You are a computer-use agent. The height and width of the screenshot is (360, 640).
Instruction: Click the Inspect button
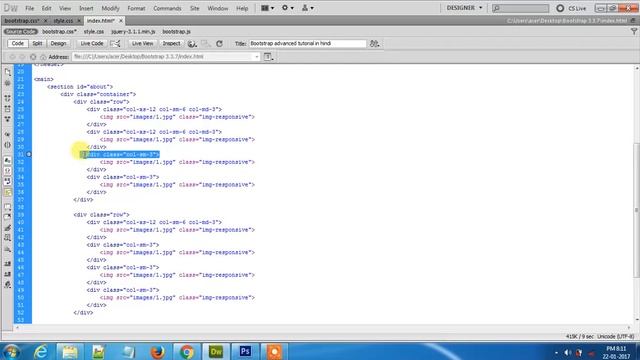click(171, 44)
